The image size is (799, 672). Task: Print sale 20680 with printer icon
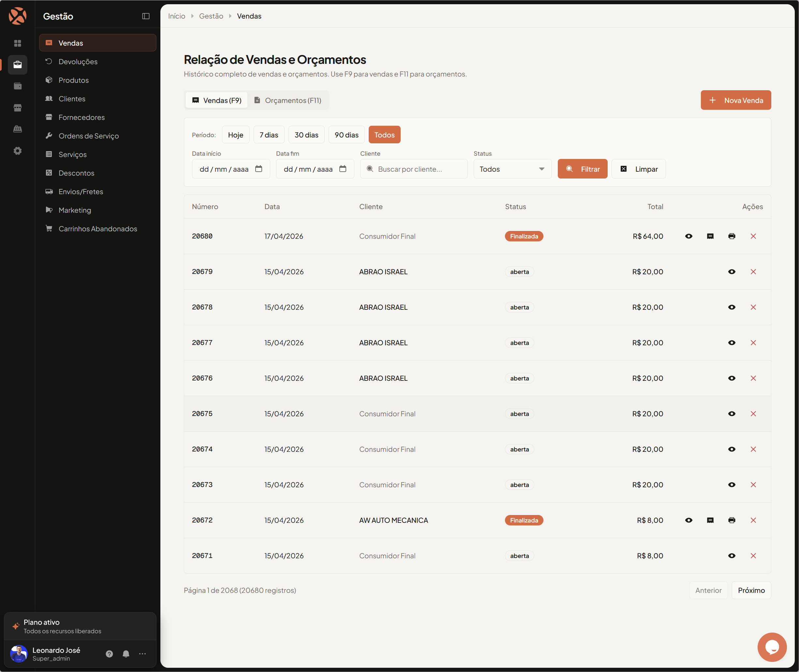click(x=732, y=236)
